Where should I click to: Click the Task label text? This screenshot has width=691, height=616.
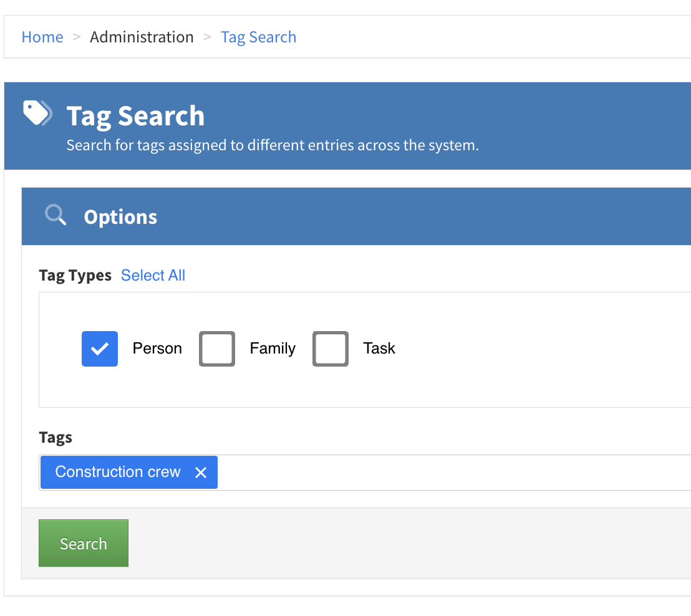379,349
